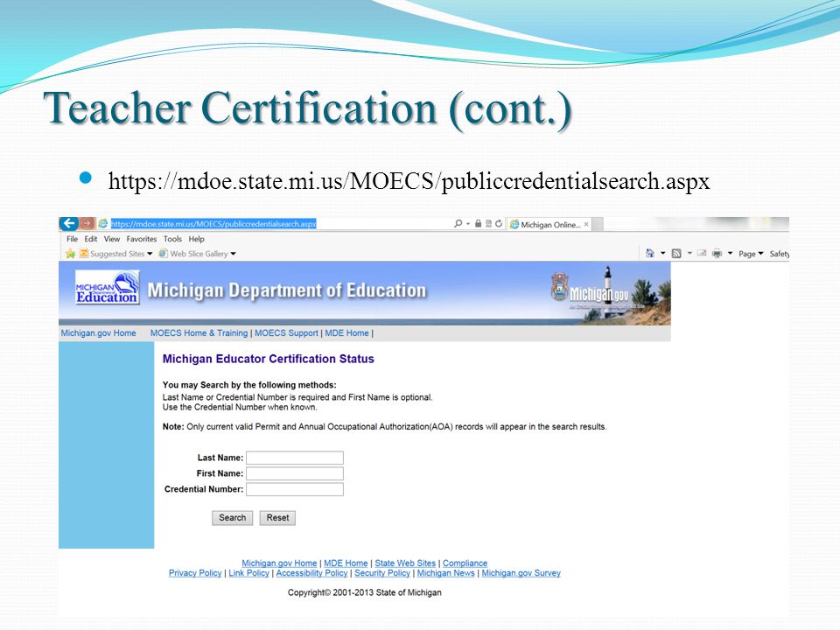Viewport: 840px width, 630px height.
Task: Click 'Copyright© 2001-2013 State of Michigan' text
Action: 364,592
